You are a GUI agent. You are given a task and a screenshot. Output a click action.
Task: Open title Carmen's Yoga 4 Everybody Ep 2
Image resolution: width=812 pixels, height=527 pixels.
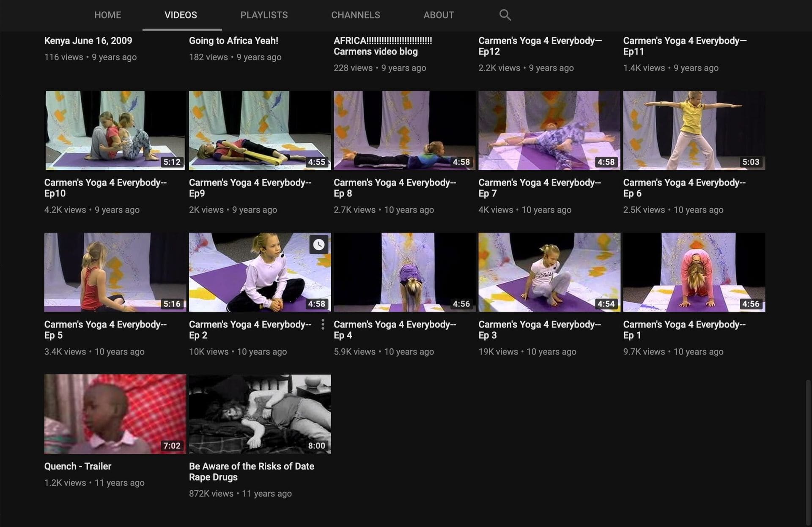point(250,330)
